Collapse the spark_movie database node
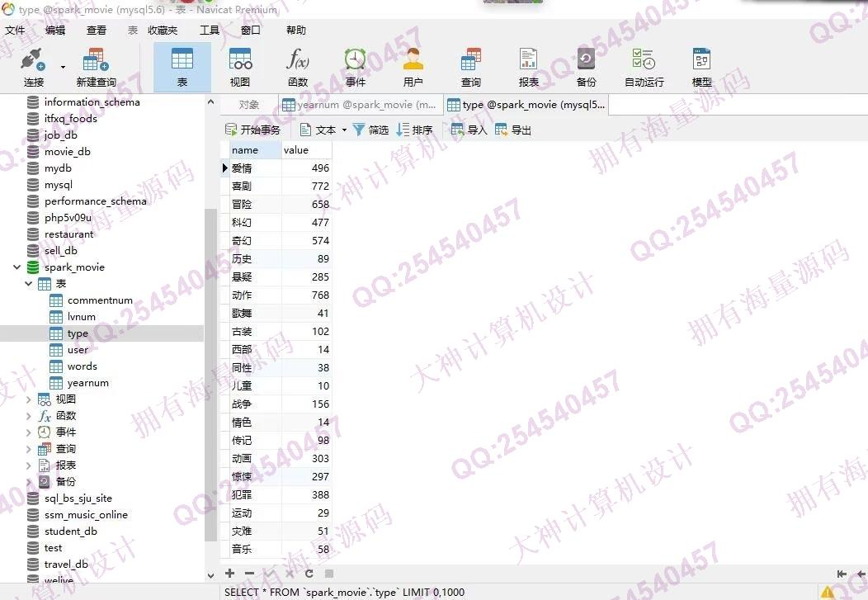868x600 pixels. (x=17, y=267)
